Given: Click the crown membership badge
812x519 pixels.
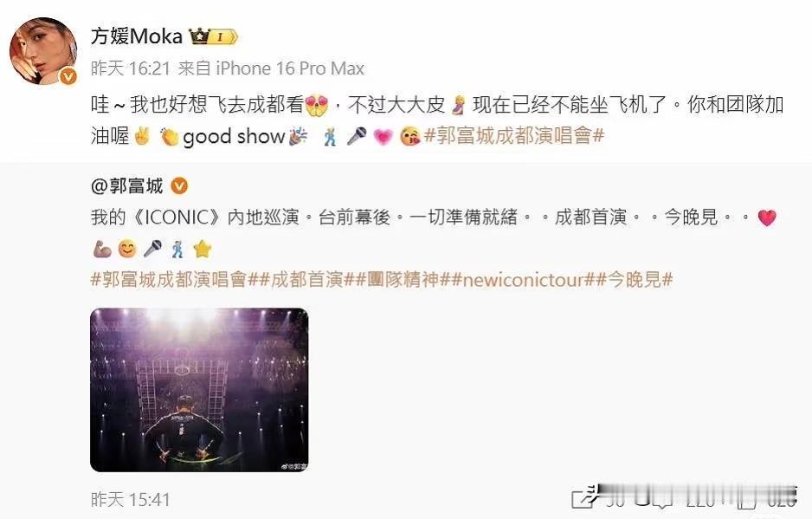Looking at the screenshot, I should click(x=213, y=36).
